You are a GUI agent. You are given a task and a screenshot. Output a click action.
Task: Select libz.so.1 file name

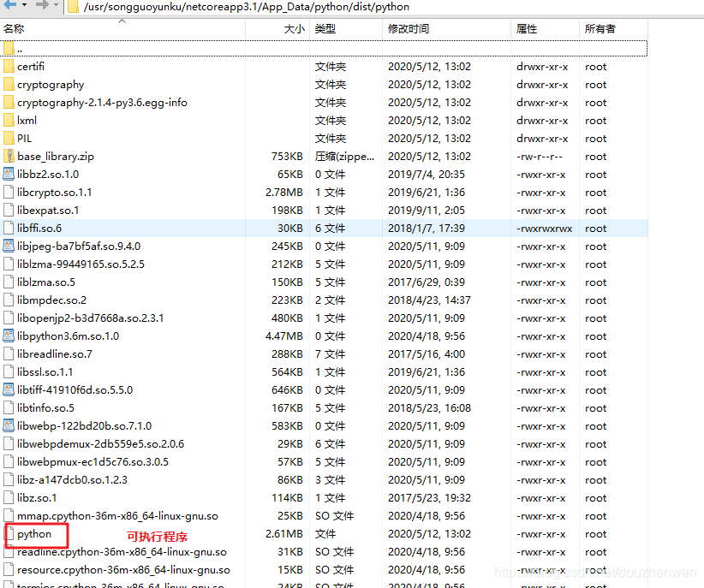click(x=37, y=498)
